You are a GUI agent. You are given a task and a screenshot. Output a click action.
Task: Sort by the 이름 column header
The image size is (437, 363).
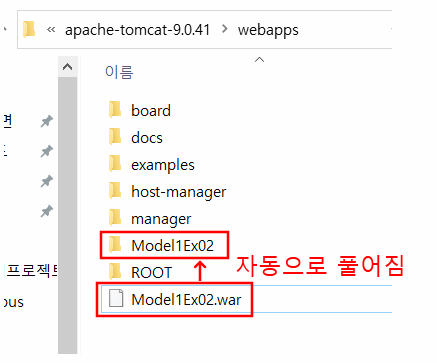(119, 72)
